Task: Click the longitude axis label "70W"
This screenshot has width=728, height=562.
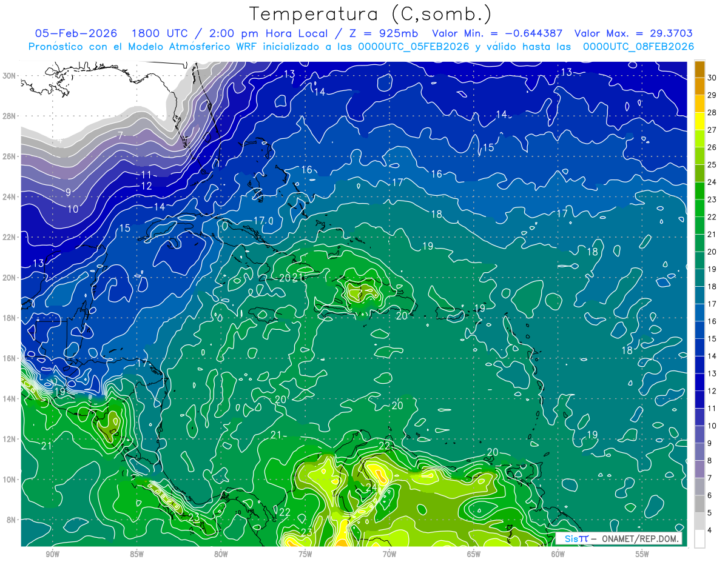Action: [389, 554]
